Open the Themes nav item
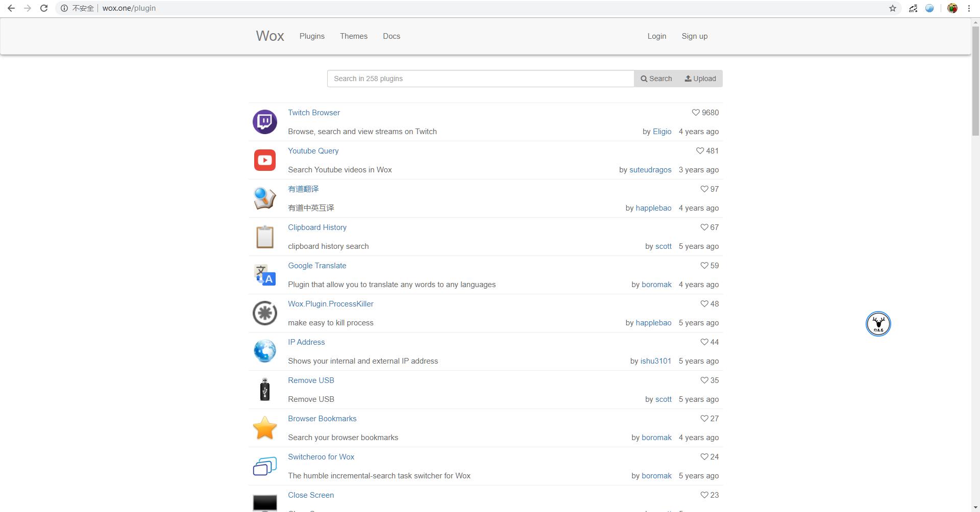Viewport: 980px width, 512px height. point(354,36)
